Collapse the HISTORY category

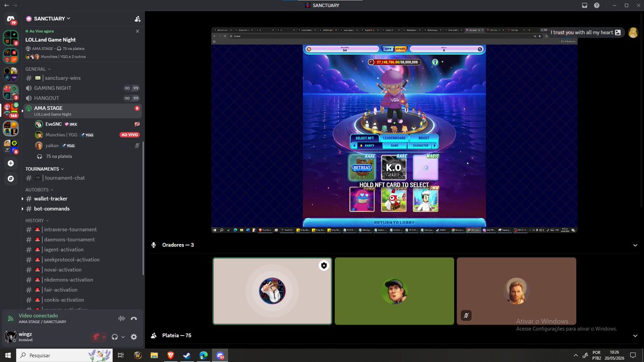click(36, 220)
